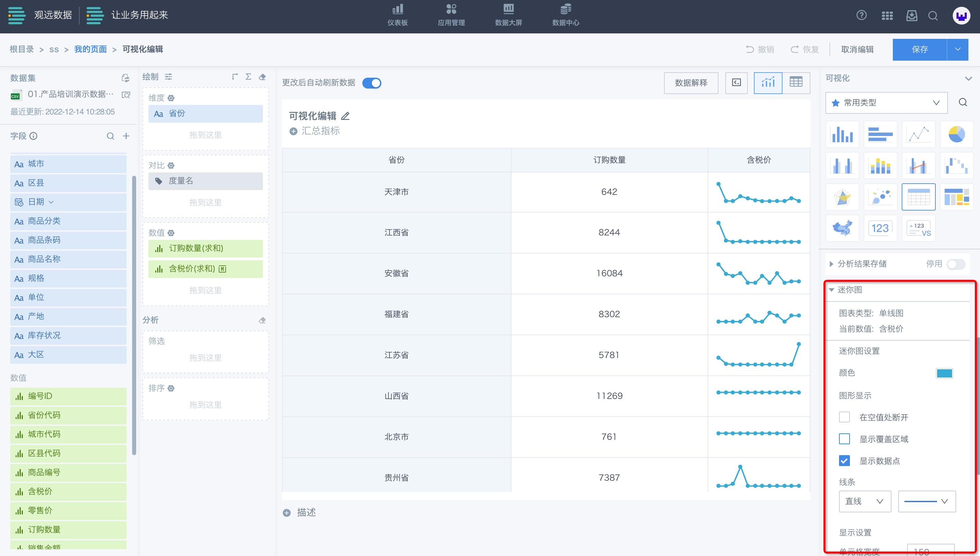Toggle 更改后自动刷新数据 switch off
Screen dimensions: 980x556
point(371,83)
